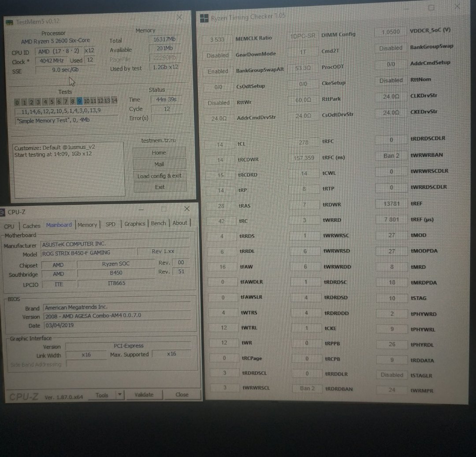Screen dimensions: 476x457
Task: Click the Clock 4042 MHz value
Action: 51,61
